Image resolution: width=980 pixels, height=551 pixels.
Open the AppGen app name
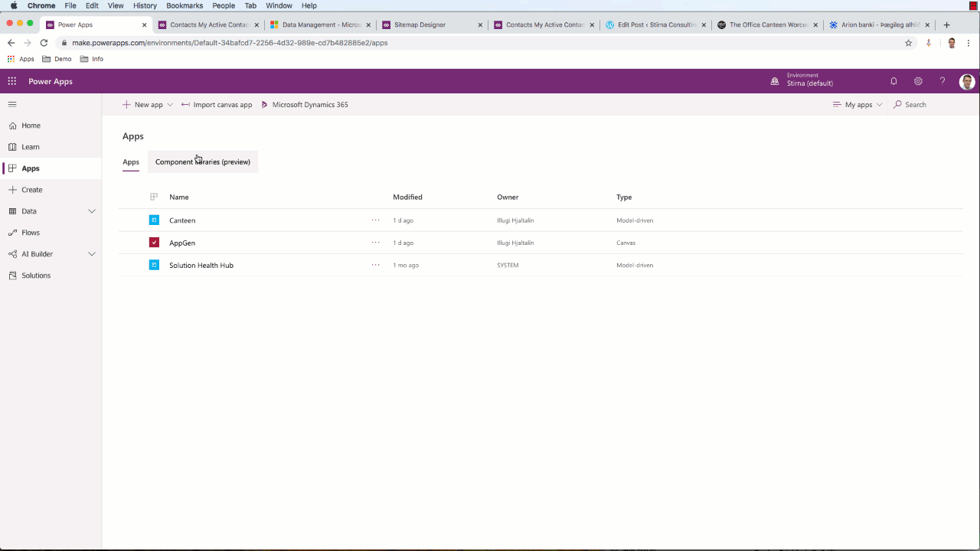182,243
